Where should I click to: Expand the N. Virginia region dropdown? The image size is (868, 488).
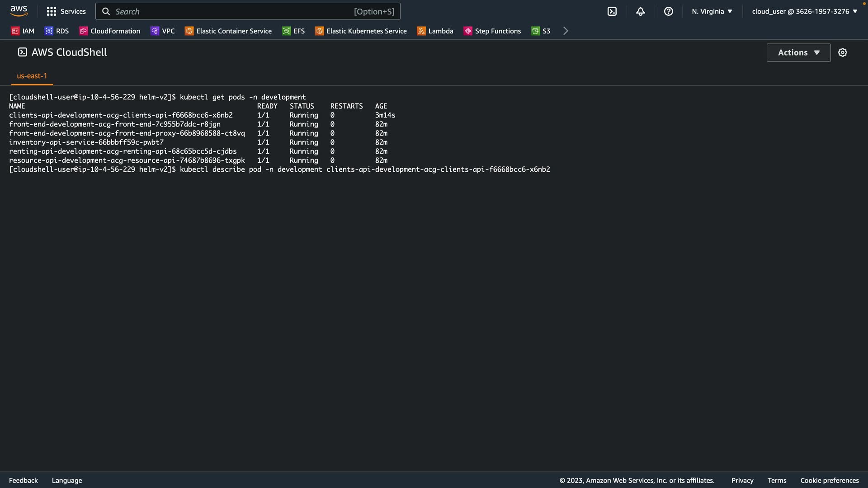click(712, 11)
